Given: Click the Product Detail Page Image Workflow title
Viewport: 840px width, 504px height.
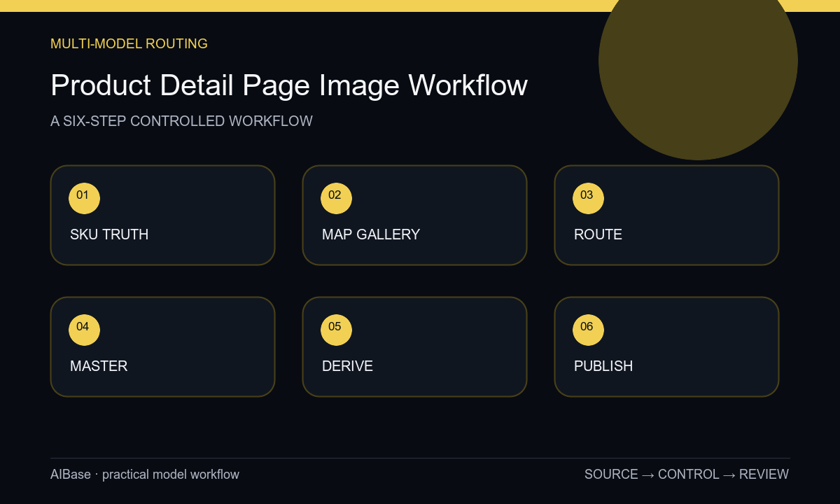Looking at the screenshot, I should 289,85.
